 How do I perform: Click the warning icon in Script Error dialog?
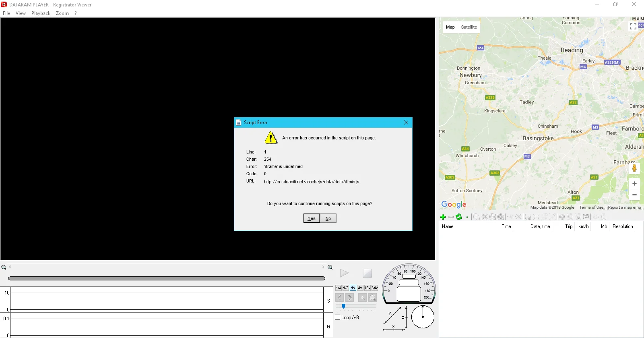pos(271,138)
